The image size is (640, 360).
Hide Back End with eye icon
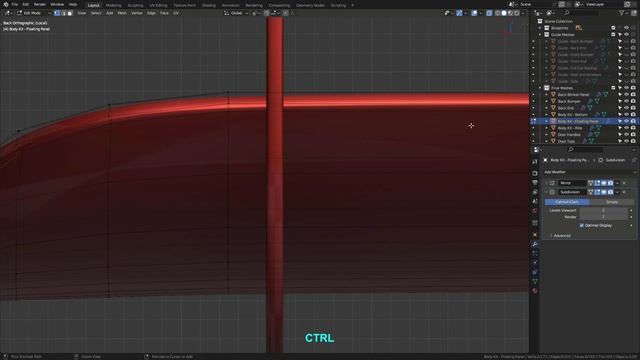tap(627, 108)
